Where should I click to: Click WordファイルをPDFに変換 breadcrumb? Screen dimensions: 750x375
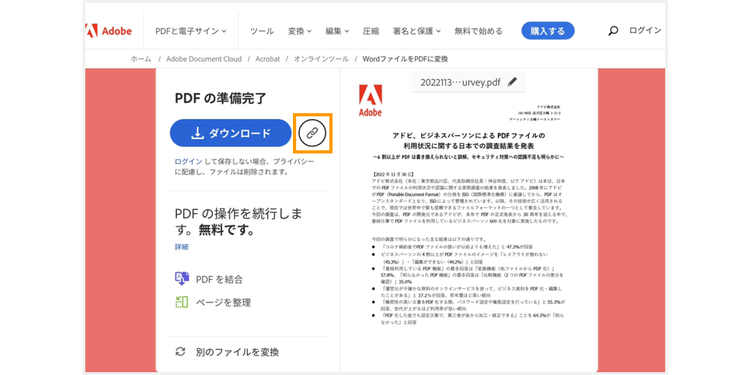(x=405, y=59)
